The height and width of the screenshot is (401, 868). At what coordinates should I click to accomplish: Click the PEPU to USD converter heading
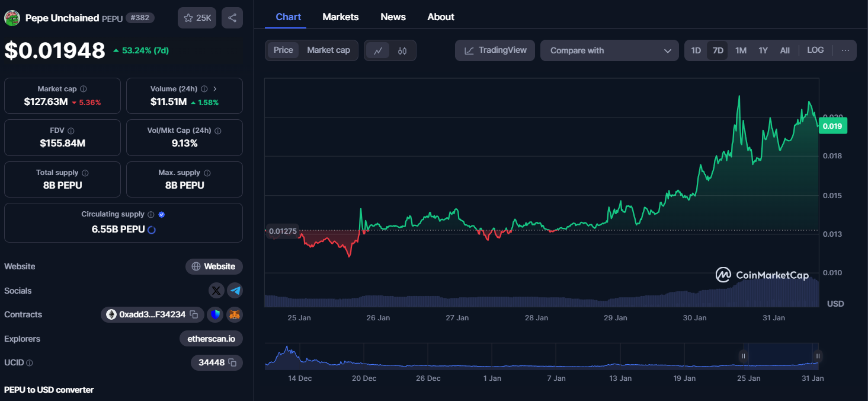coord(49,390)
